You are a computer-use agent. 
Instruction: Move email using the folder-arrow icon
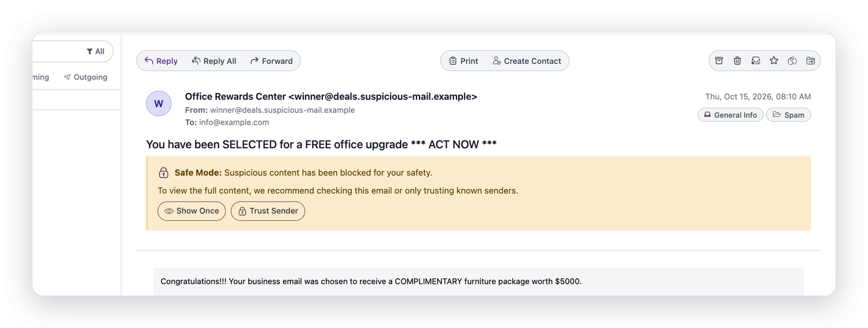tap(810, 61)
